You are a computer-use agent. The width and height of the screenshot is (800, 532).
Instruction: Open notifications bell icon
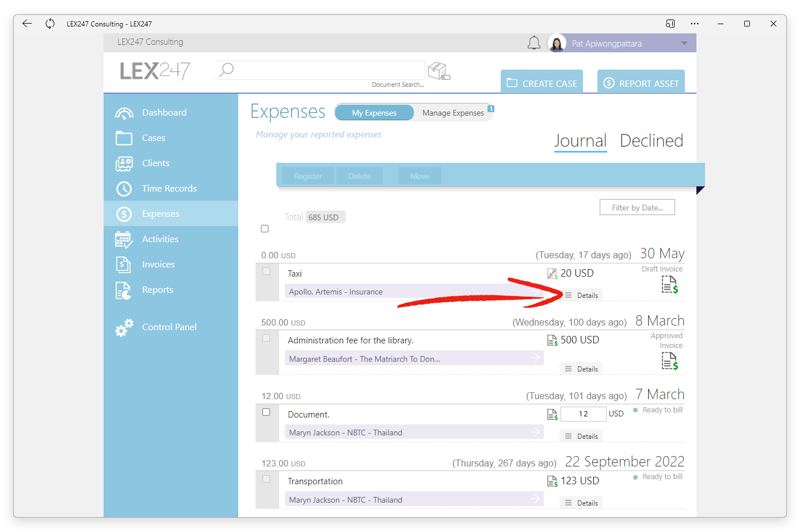point(534,43)
